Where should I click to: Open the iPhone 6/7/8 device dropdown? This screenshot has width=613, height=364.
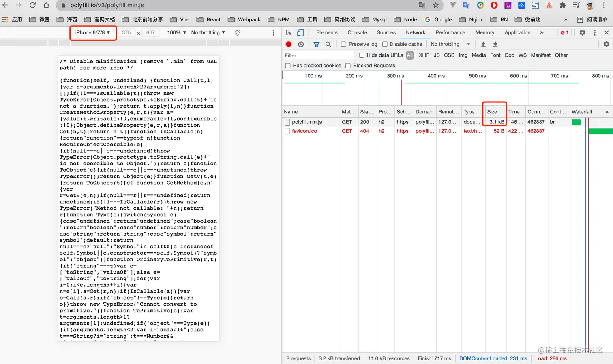pos(92,32)
